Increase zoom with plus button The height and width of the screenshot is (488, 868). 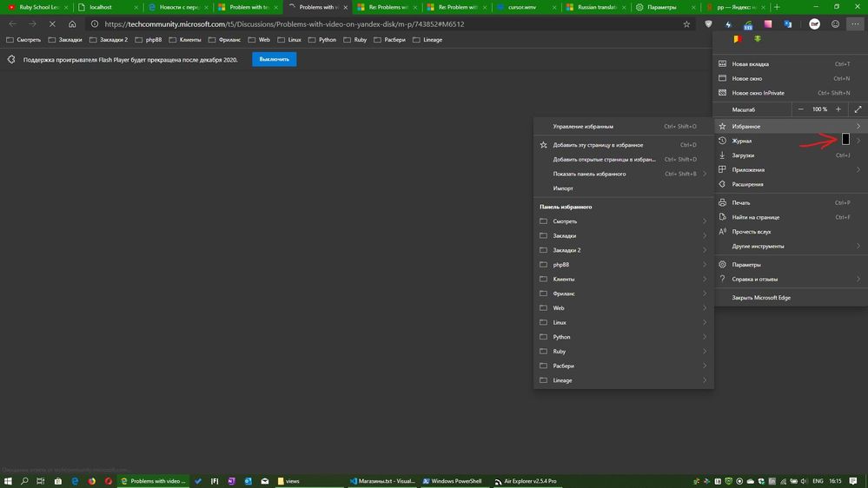(838, 109)
